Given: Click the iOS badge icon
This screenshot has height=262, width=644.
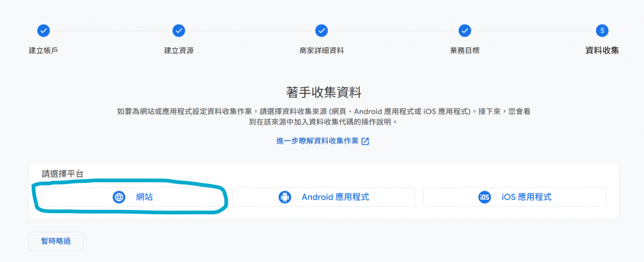Looking at the screenshot, I should [x=485, y=197].
